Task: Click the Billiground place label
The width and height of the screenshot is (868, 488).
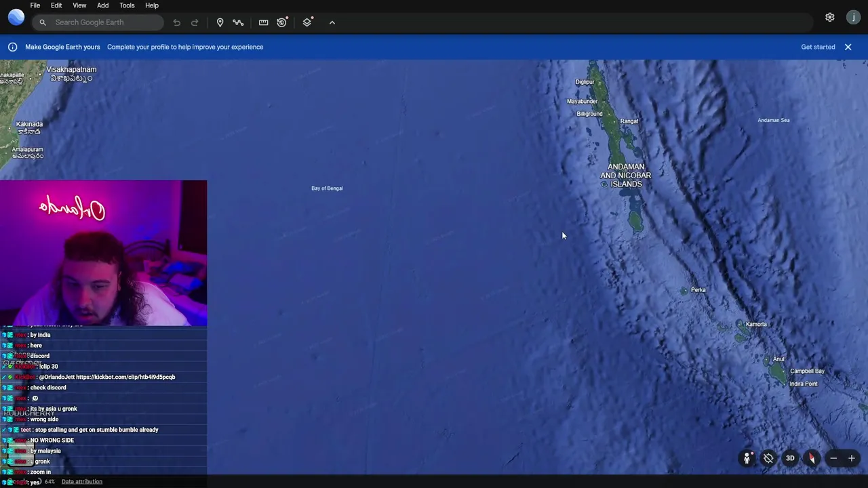Action: 589,114
